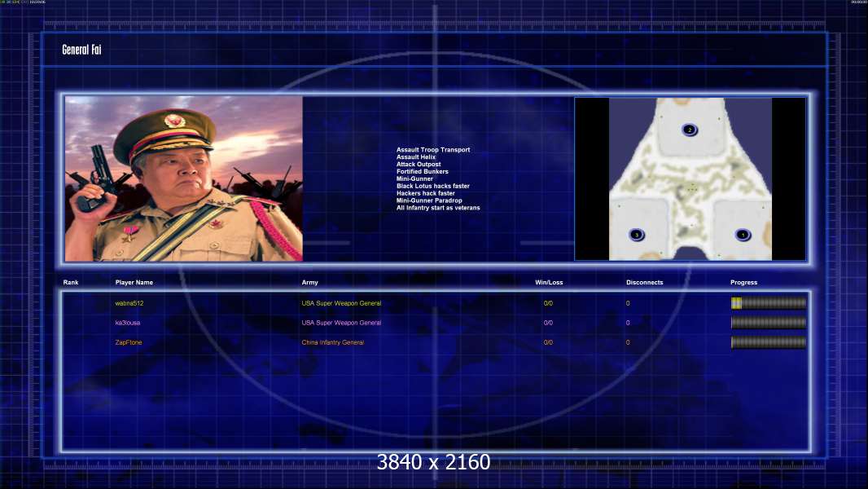Click the Win/Loss column header
Screen dimensions: 868x489
pyautogui.click(x=549, y=283)
